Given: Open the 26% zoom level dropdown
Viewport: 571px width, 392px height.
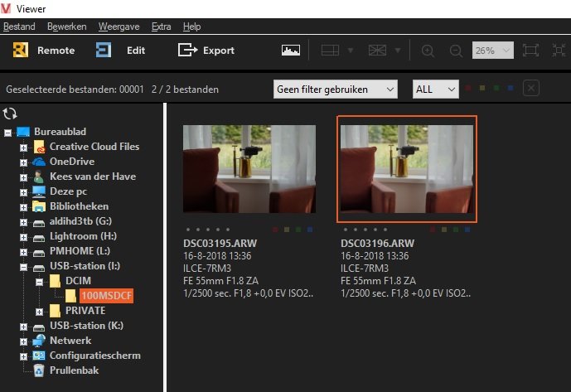Looking at the screenshot, I should tap(493, 51).
